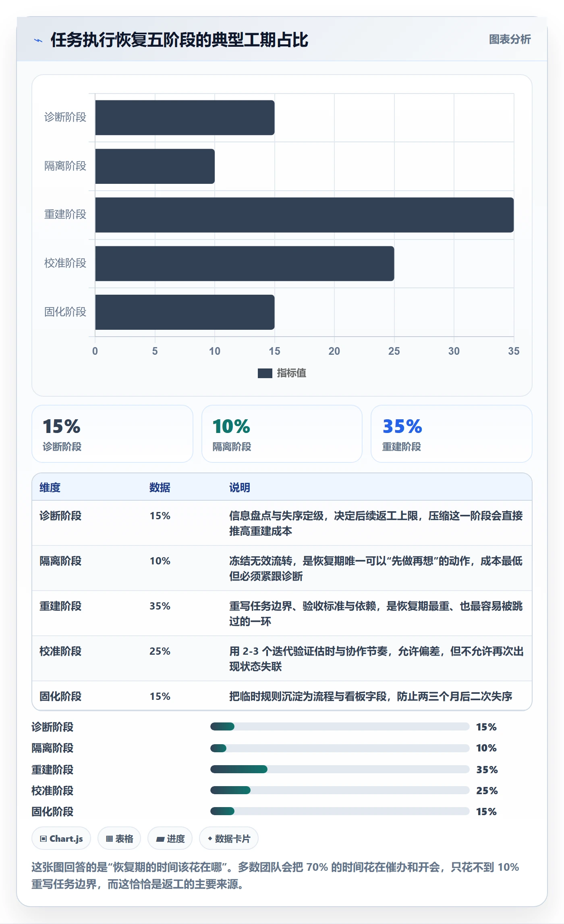Select the 诊断阶段 cell in the table
The image size is (564, 924).
tap(60, 516)
